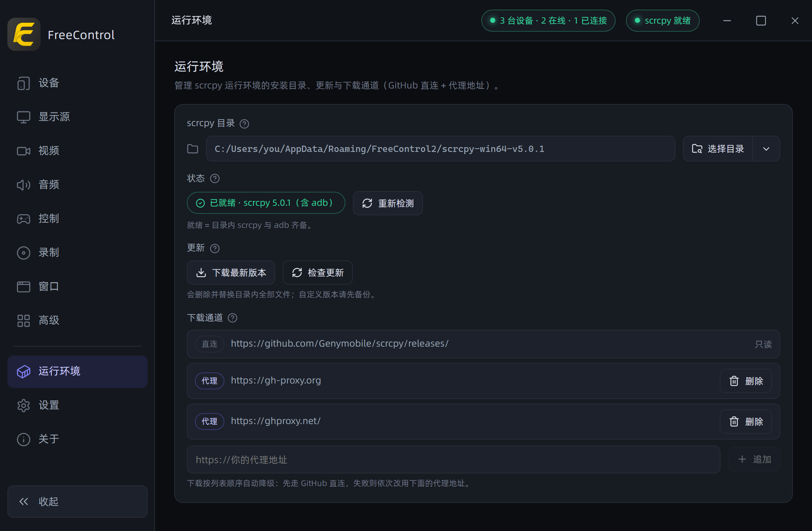This screenshot has width=812, height=531.
Task: Click the 代理 tag for ghproxy.net
Action: point(209,421)
